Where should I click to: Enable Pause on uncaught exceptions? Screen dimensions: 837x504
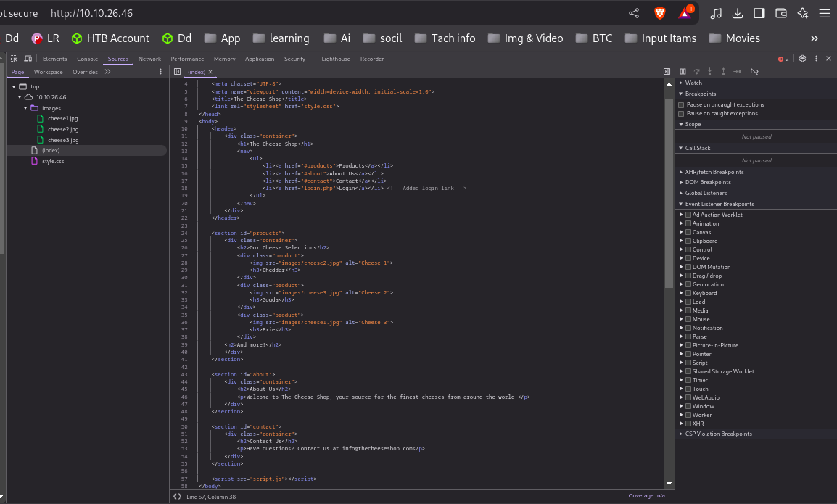click(x=681, y=105)
